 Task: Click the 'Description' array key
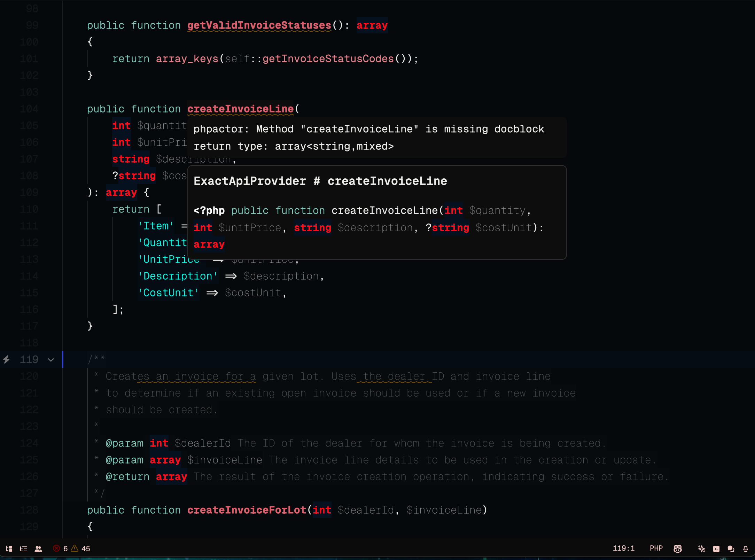coord(178,276)
